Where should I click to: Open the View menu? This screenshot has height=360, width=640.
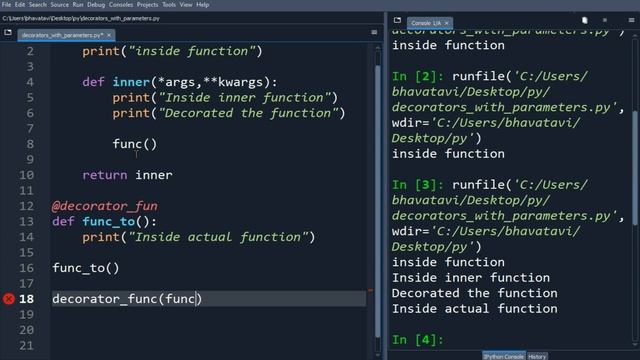coord(186,4)
